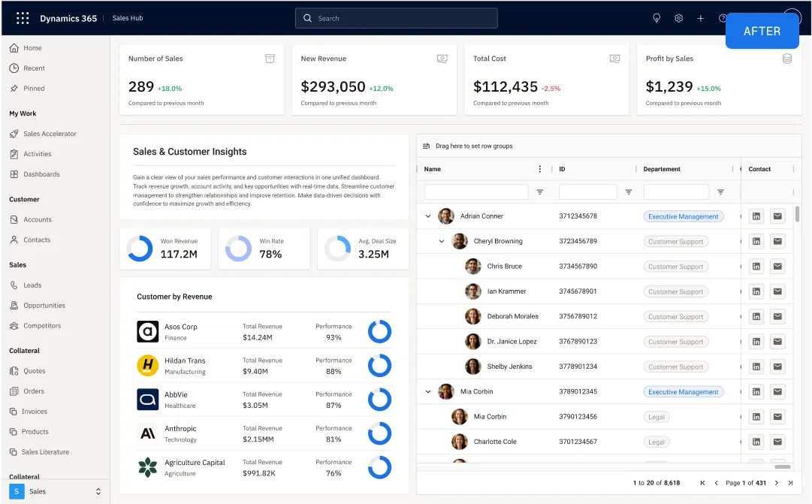Collapse Cheryl Browning's sub-rows
This screenshot has width=812, height=504.
click(x=442, y=240)
